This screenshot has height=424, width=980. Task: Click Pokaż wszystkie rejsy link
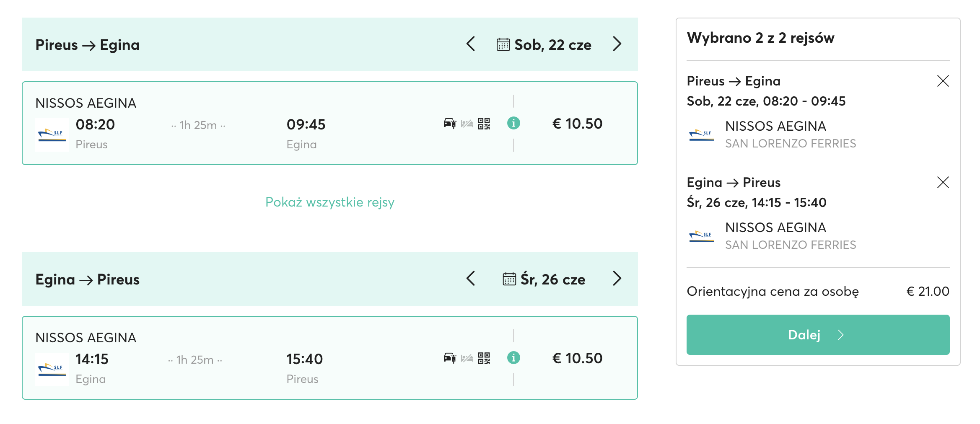(x=330, y=202)
